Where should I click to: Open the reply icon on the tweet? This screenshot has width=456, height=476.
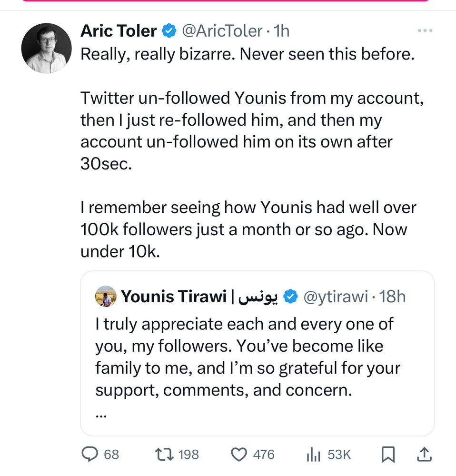point(89,455)
